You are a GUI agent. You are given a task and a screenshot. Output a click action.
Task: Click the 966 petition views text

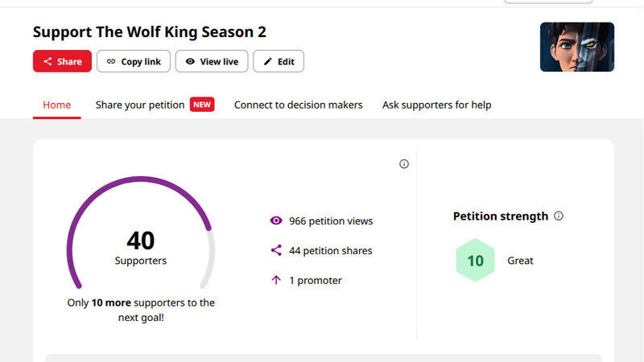coord(331,220)
